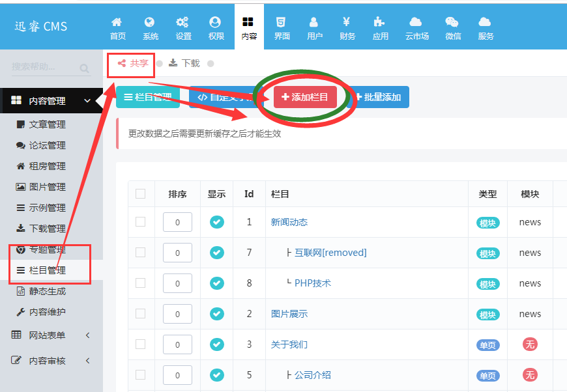Go to the 首页 home icon
The height and width of the screenshot is (392, 567).
point(117,22)
